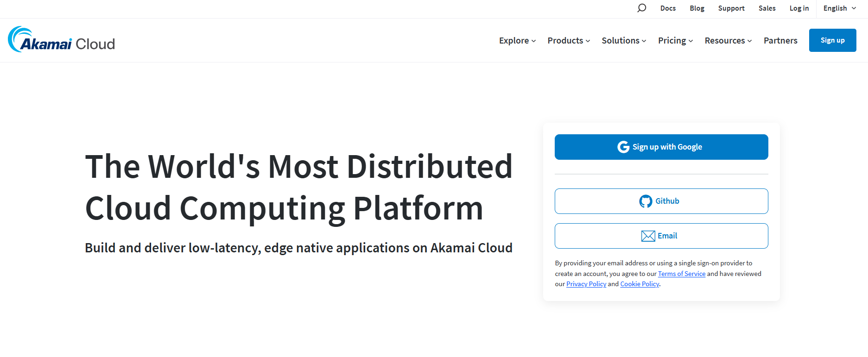Image resolution: width=868 pixels, height=357 pixels.
Task: Open the Partners page
Action: pyautogui.click(x=780, y=41)
